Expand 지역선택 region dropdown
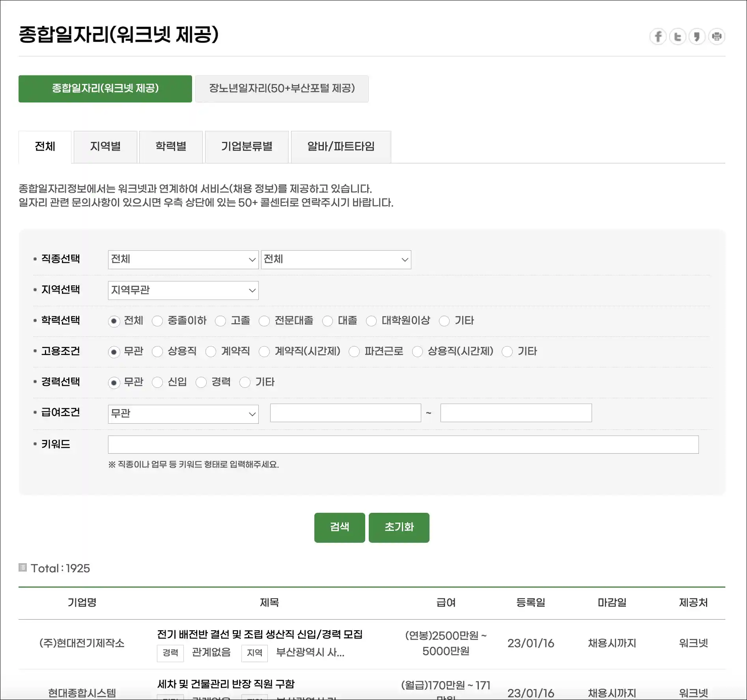Screen dimensions: 747x700 point(183,290)
